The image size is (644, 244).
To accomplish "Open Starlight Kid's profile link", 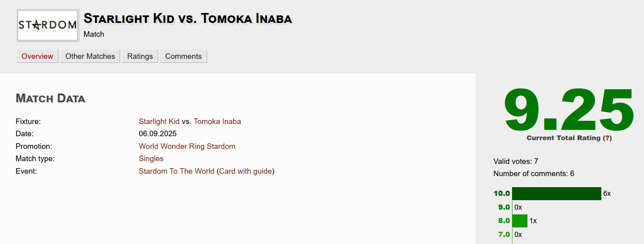I will [x=159, y=121].
